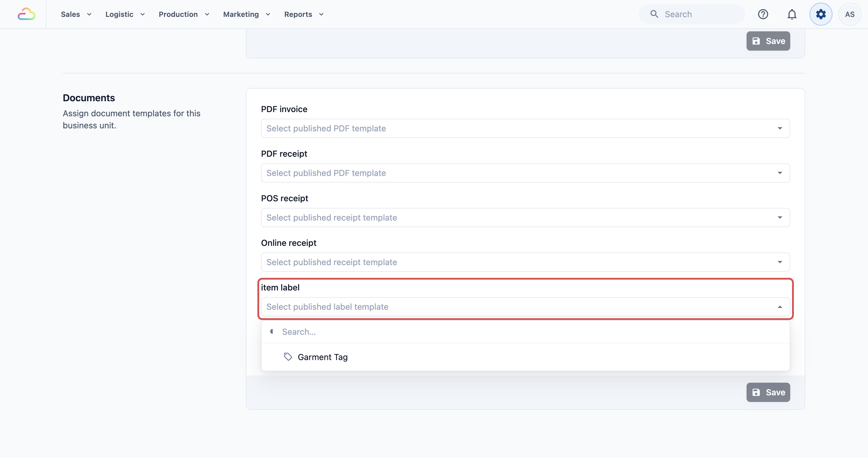This screenshot has height=458, width=868.
Task: Open the Marketing menu
Action: [247, 14]
